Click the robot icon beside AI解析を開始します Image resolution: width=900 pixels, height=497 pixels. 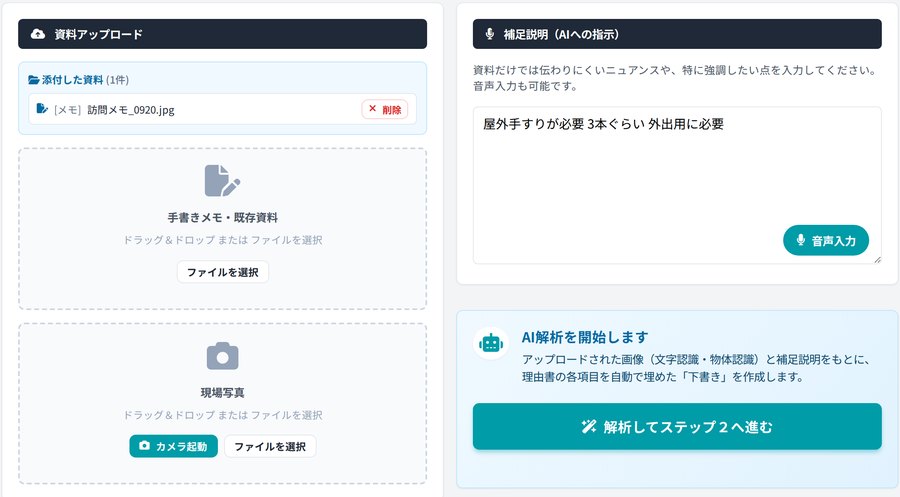pos(491,343)
